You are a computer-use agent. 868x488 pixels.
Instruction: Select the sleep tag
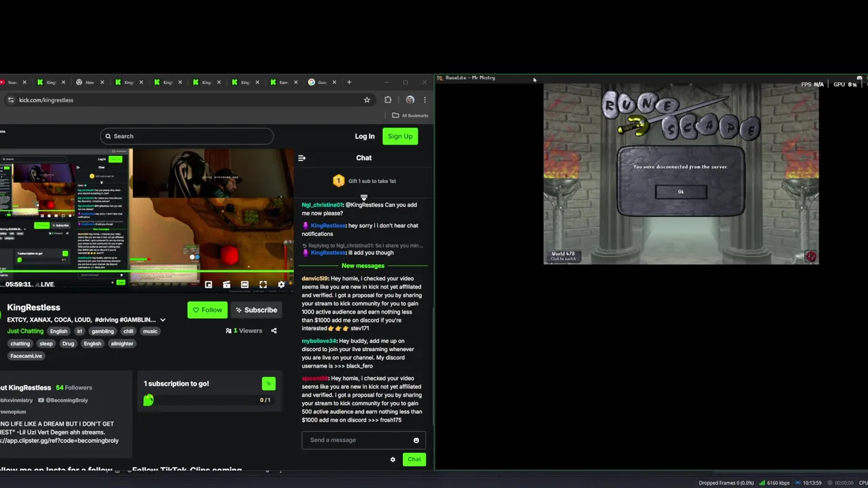pyautogui.click(x=45, y=344)
